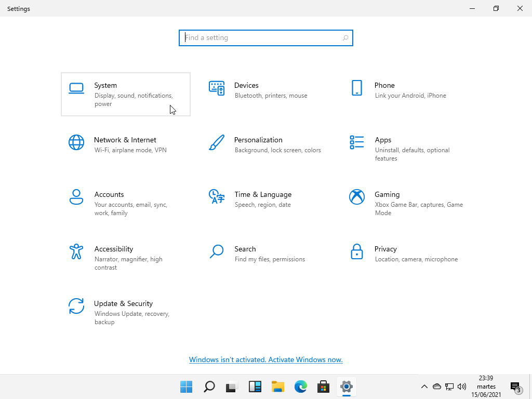Click the Devices keyboard-and-speaker icon
This screenshot has height=399, width=532.
tap(217, 88)
